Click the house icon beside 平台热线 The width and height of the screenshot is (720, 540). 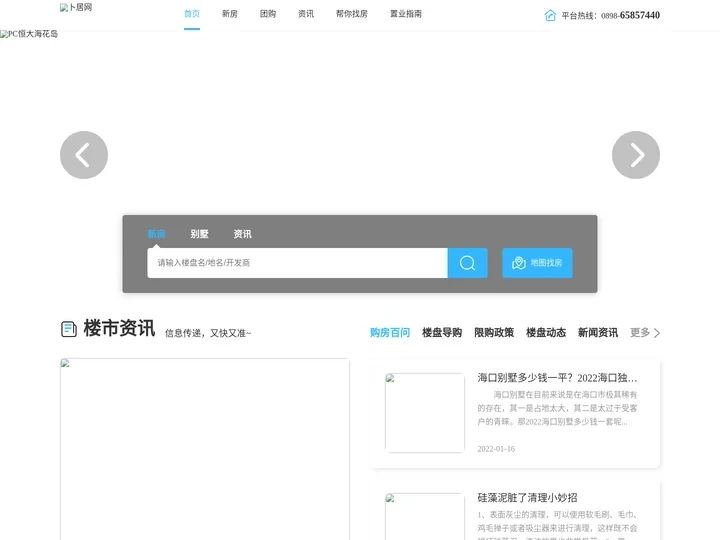click(x=550, y=16)
